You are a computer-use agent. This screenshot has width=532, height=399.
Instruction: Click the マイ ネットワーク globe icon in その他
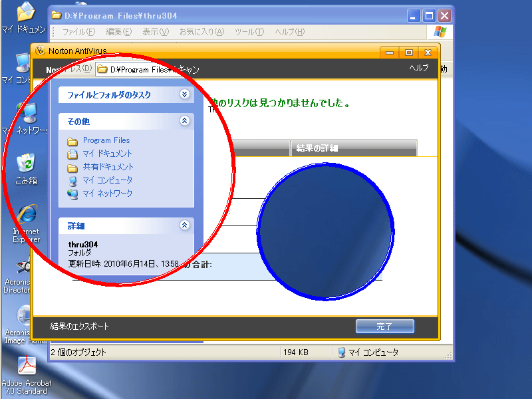point(72,194)
